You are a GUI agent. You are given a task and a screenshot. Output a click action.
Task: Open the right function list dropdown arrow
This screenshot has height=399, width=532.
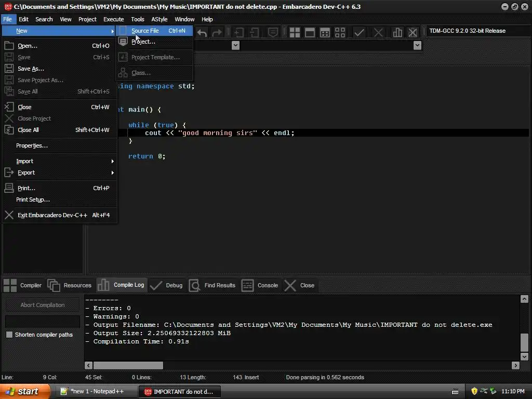[x=417, y=45]
